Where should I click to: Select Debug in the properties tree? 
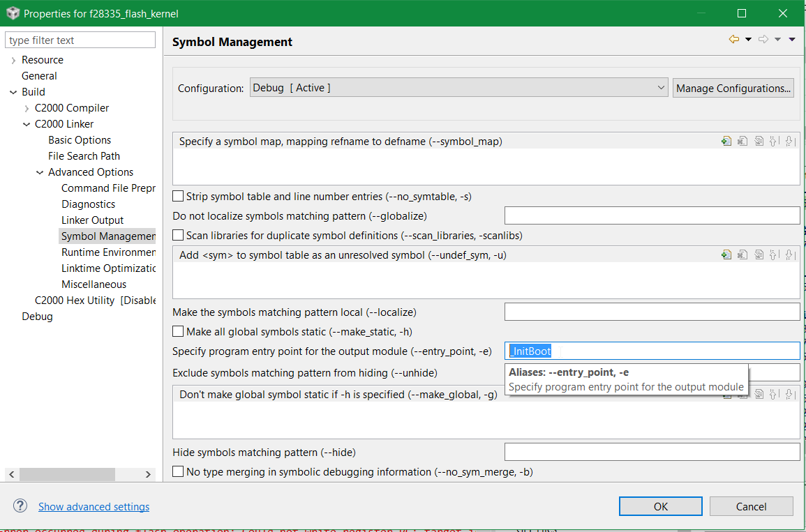pyautogui.click(x=37, y=317)
